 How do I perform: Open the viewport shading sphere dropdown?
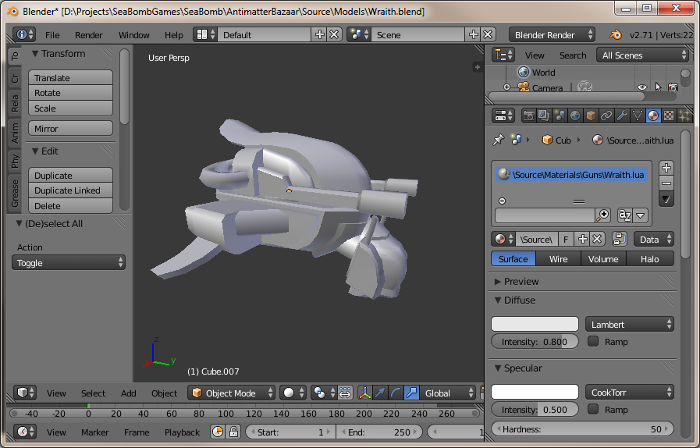pyautogui.click(x=293, y=393)
